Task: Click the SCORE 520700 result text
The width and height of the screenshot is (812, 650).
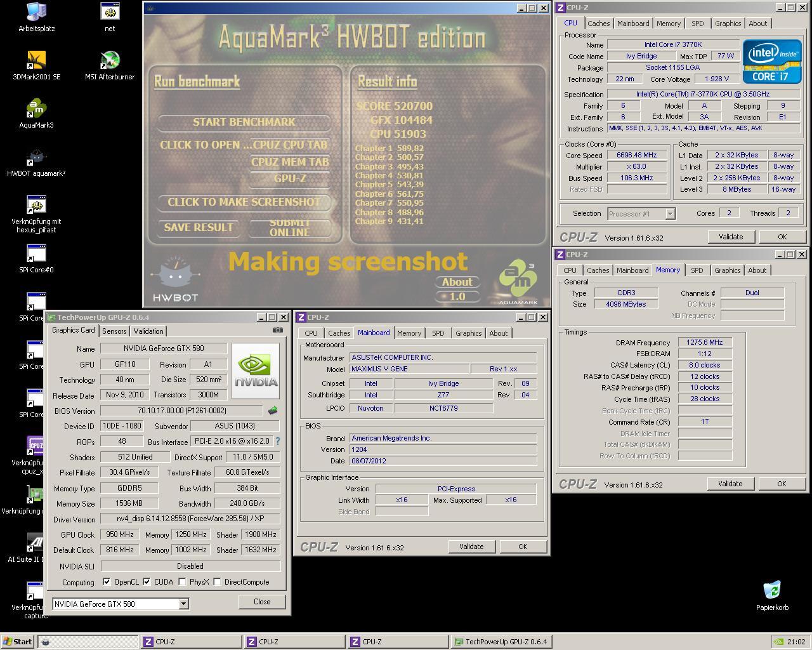Action: 394,106
